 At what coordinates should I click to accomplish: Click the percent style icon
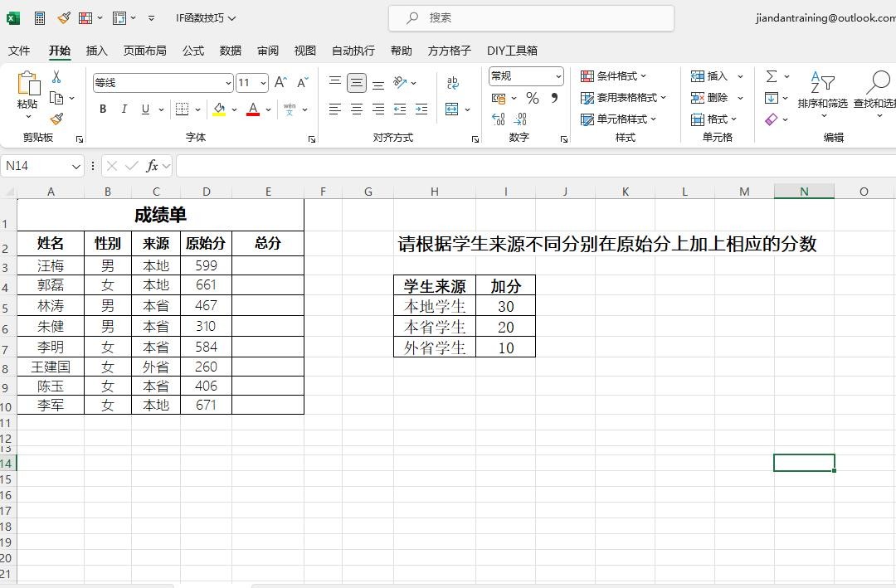pos(532,98)
